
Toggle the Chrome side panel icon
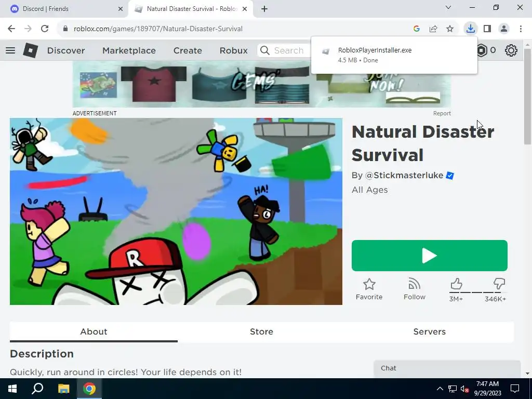(x=487, y=29)
